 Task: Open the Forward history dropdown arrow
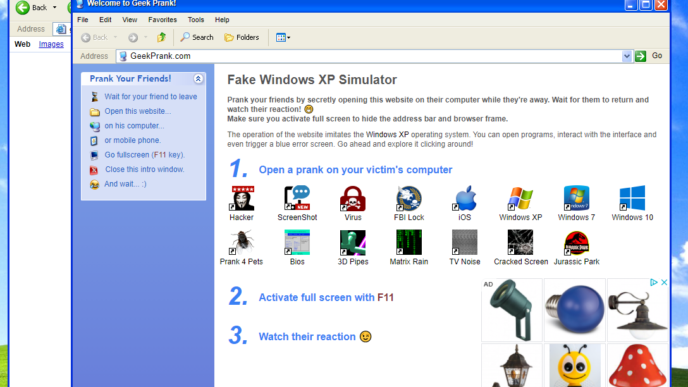[x=146, y=37]
